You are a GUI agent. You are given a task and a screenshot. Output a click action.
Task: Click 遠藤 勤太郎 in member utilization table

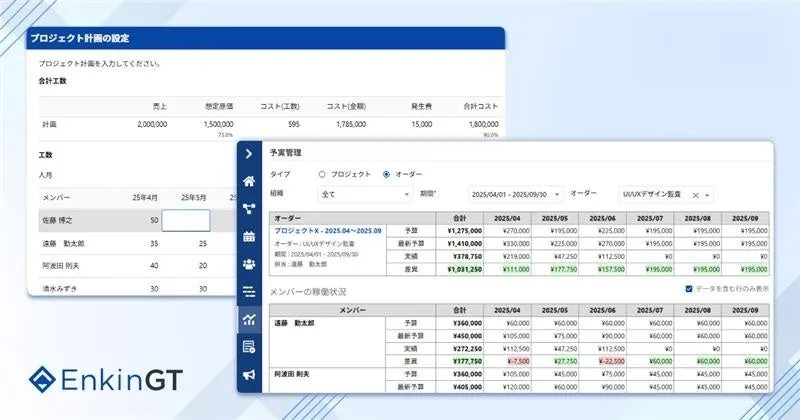click(294, 323)
